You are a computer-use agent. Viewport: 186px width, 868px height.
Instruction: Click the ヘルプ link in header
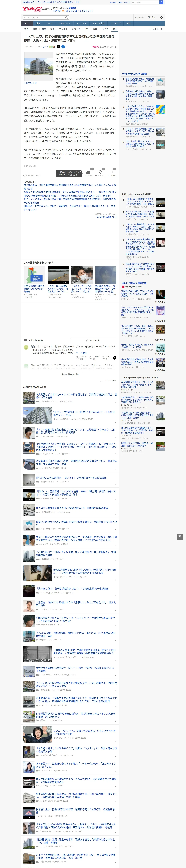point(127,2)
